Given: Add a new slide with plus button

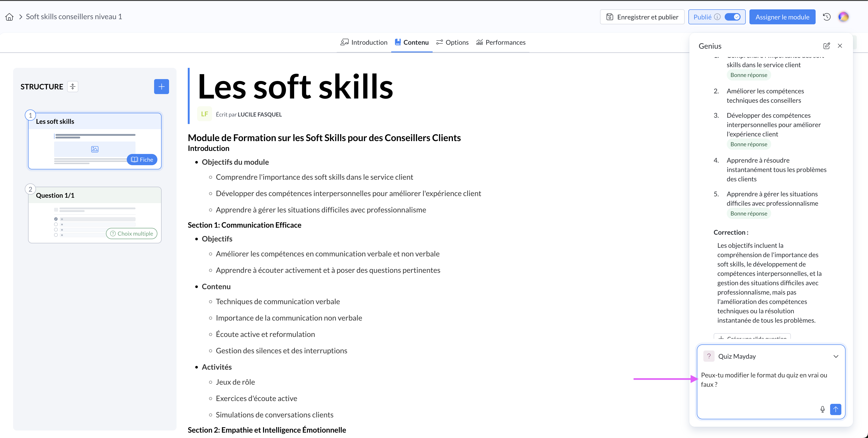Looking at the screenshot, I should (x=161, y=87).
